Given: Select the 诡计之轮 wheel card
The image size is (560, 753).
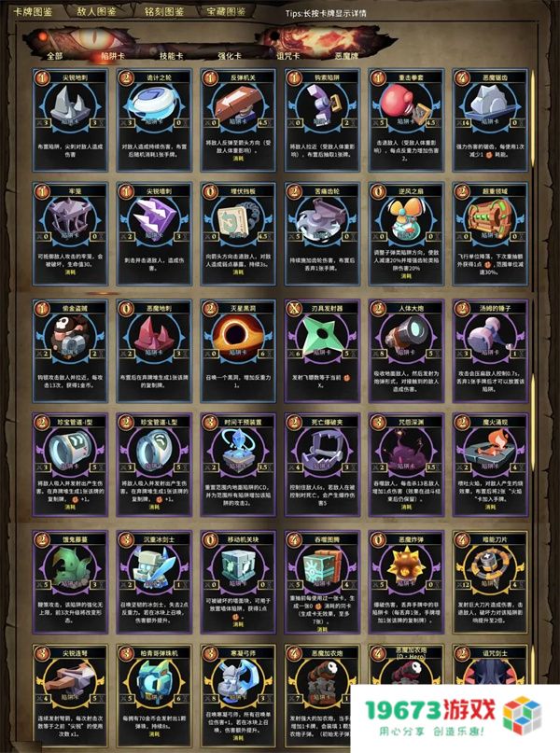Looking at the screenshot, I should (x=154, y=120).
